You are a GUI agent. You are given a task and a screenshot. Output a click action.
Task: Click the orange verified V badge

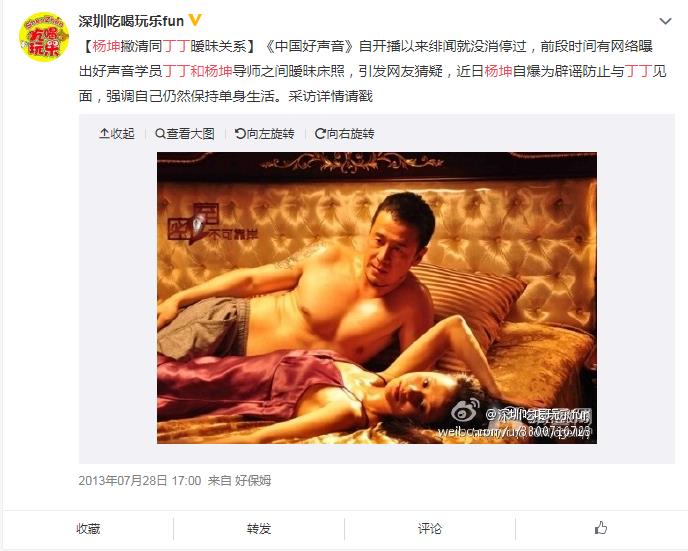point(195,20)
